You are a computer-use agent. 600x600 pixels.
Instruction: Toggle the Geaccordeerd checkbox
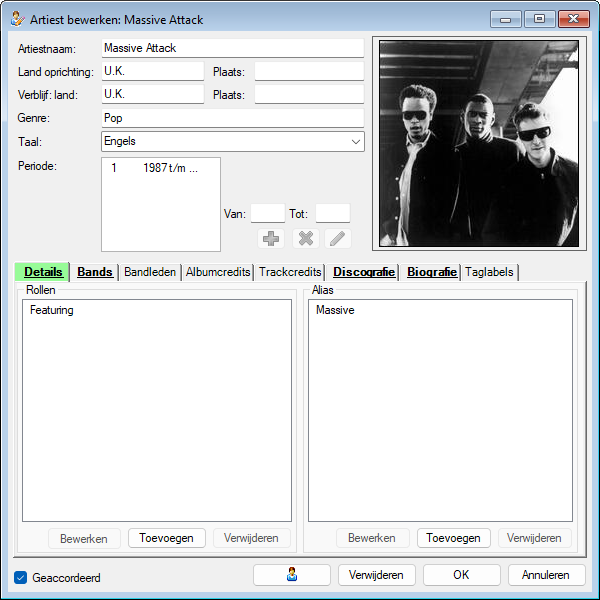[20, 577]
